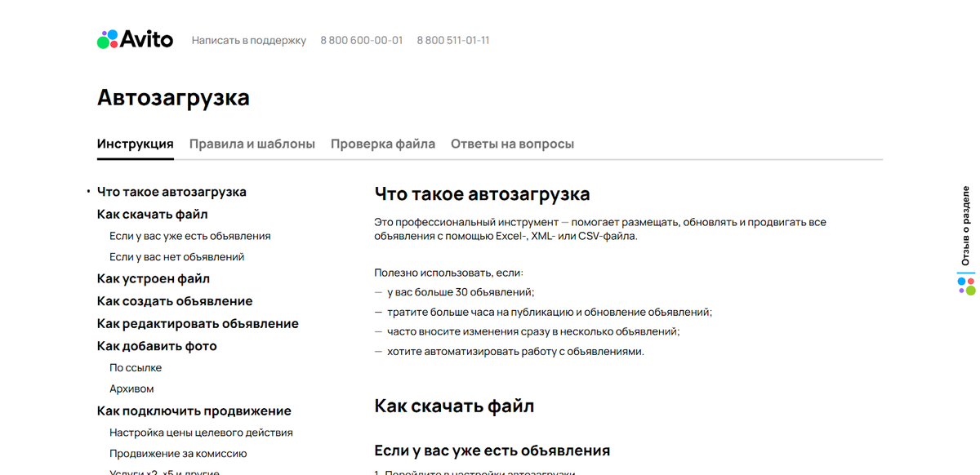Click the page title 'Автозагрузка'
This screenshot has width=980, height=475.
[173, 98]
